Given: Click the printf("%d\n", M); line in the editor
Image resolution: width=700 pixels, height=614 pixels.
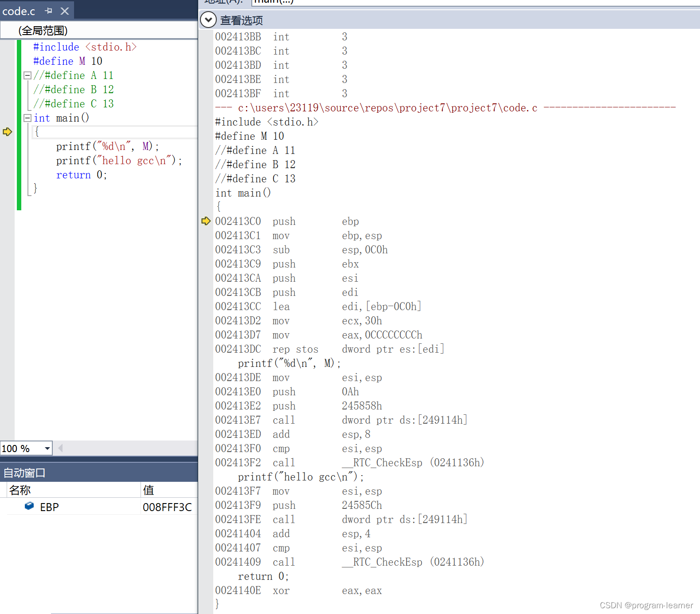Looking at the screenshot, I should (x=107, y=146).
